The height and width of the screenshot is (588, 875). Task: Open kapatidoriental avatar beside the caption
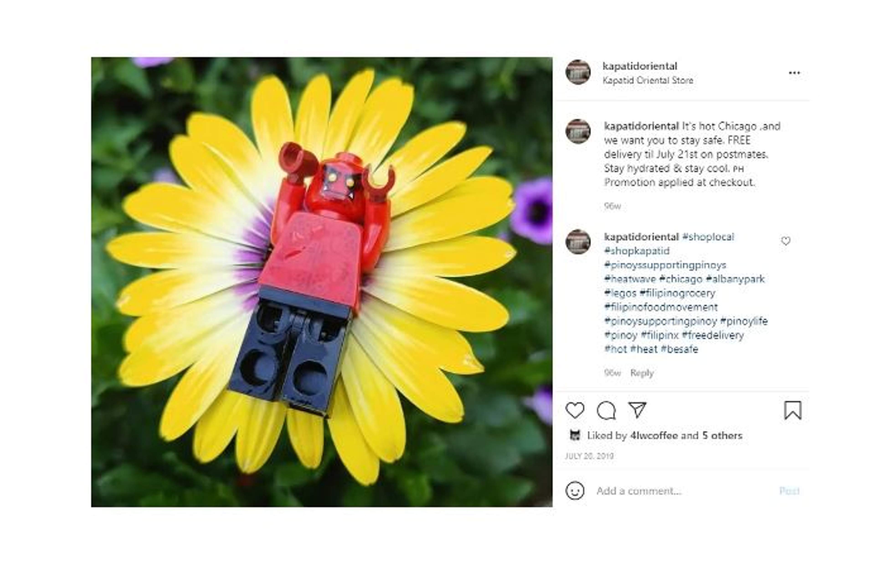(x=578, y=131)
